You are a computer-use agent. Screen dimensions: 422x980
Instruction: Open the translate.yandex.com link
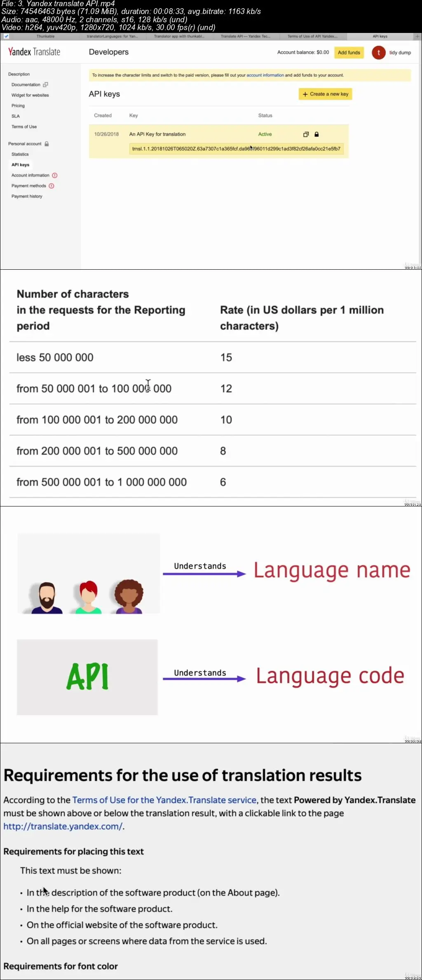[x=63, y=826]
